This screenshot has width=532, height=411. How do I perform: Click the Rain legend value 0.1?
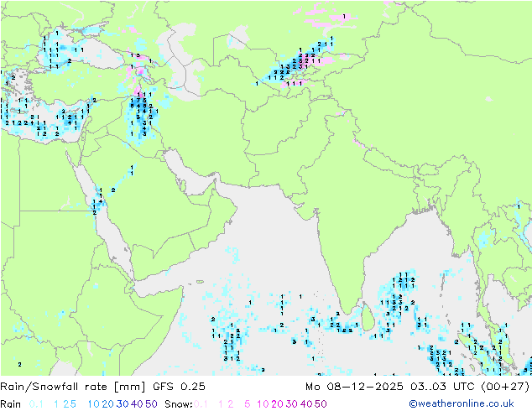tap(36, 404)
